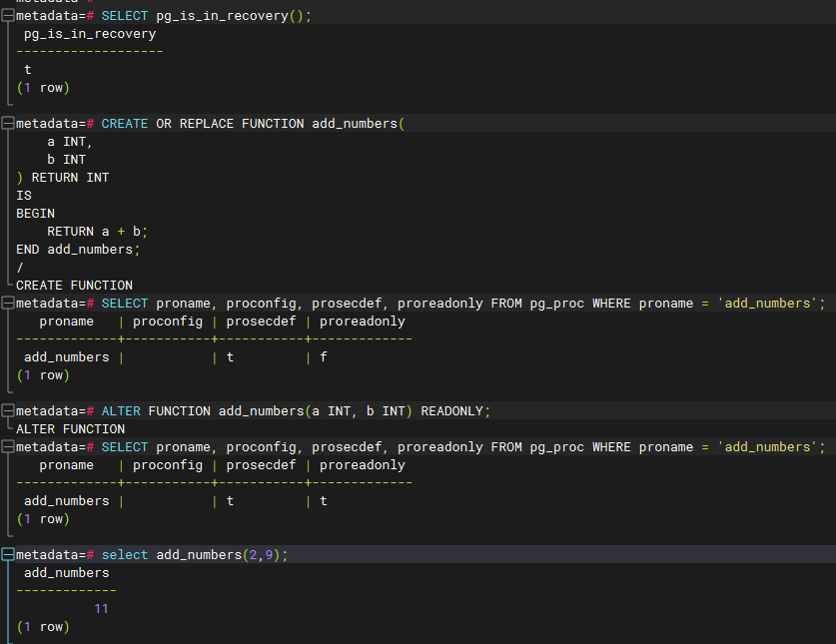
Task: Click the CREATE keyword in the function definition
Action: click(x=124, y=124)
